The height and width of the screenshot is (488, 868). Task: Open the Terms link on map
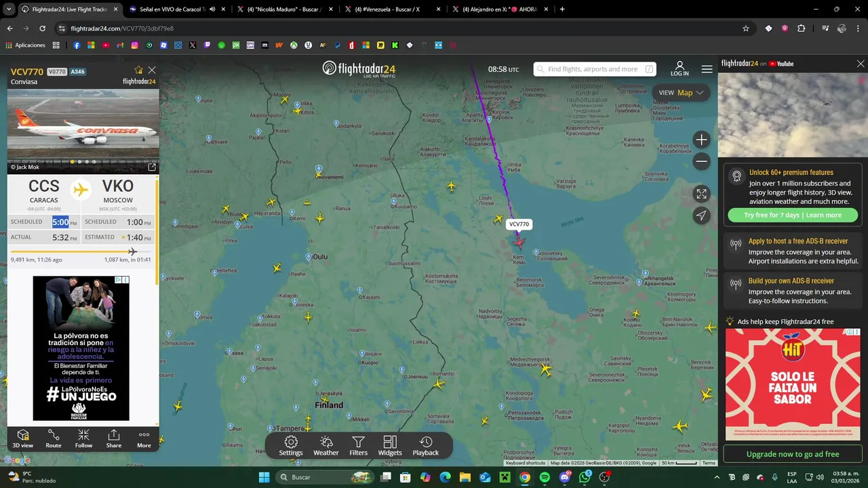pyautogui.click(x=709, y=463)
